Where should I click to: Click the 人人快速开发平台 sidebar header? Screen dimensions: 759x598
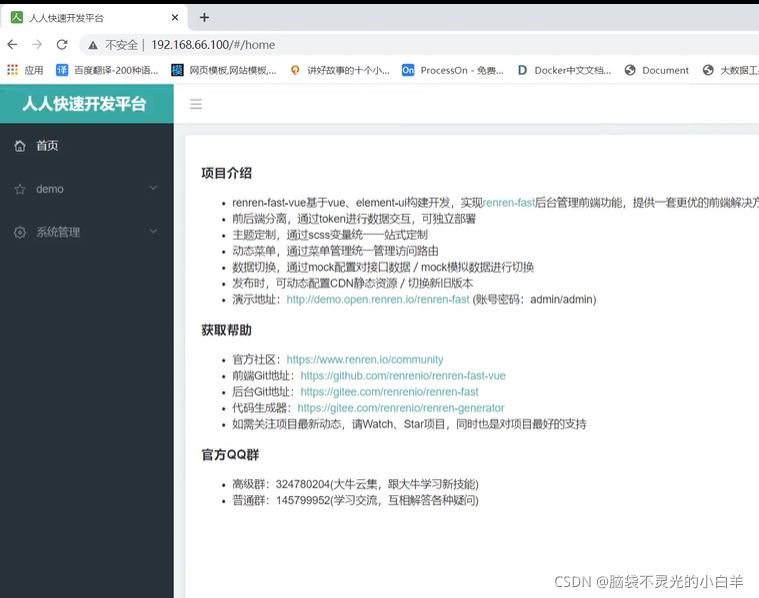(x=87, y=104)
